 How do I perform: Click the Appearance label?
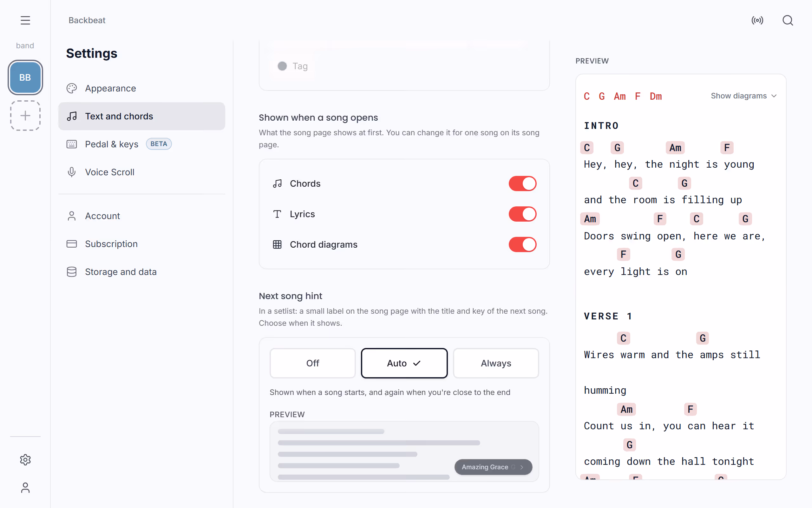110,88
